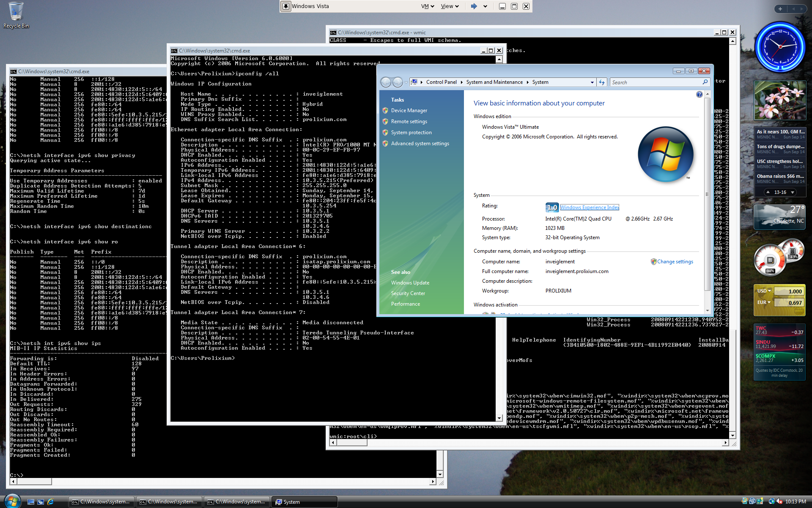
Task: Click the VMware send Ctrl+Alt+Del arrow icon
Action: click(474, 6)
